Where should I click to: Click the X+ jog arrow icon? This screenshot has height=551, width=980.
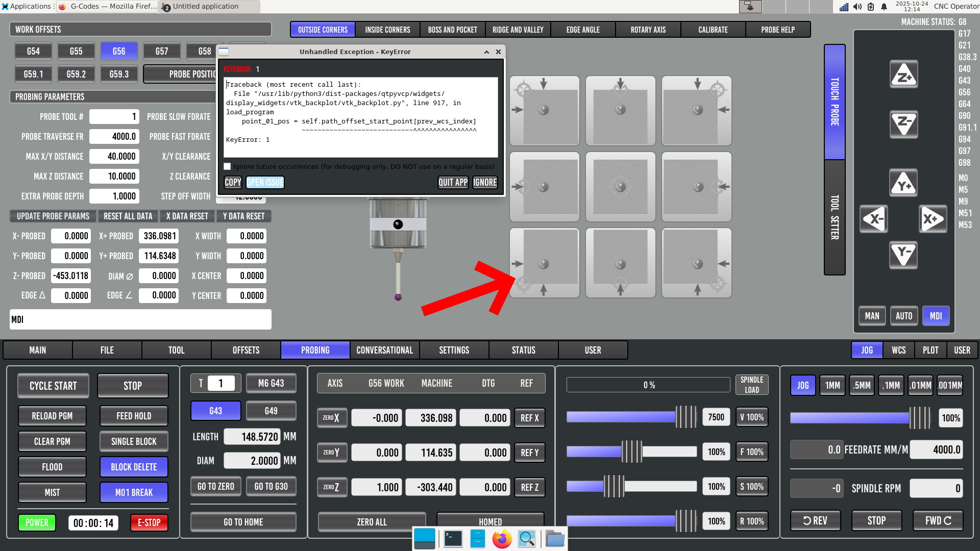[933, 219]
